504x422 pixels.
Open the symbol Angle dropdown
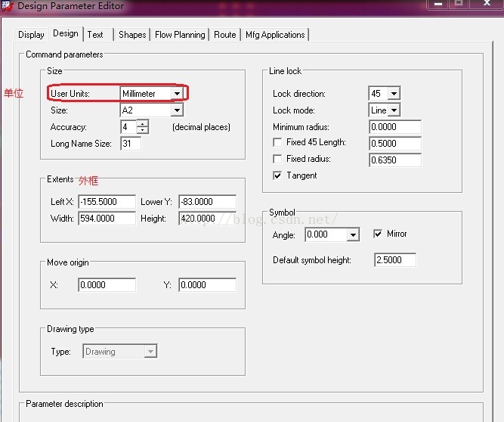click(353, 235)
